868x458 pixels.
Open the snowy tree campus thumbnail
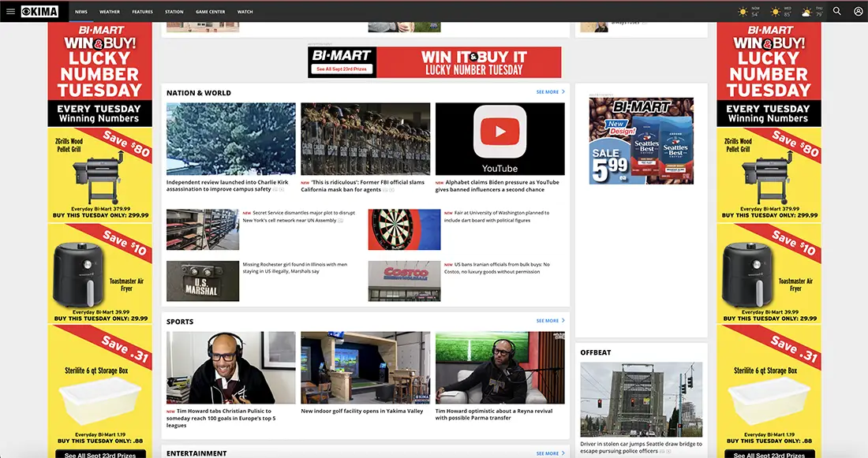coord(231,139)
